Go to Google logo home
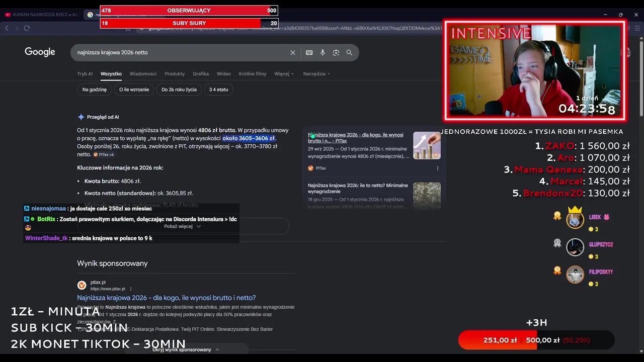The image size is (644, 362). tap(40, 52)
